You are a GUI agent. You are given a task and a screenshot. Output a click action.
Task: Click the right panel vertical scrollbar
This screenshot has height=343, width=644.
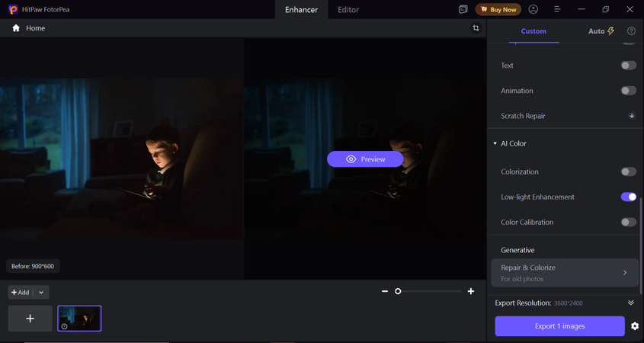641,245
